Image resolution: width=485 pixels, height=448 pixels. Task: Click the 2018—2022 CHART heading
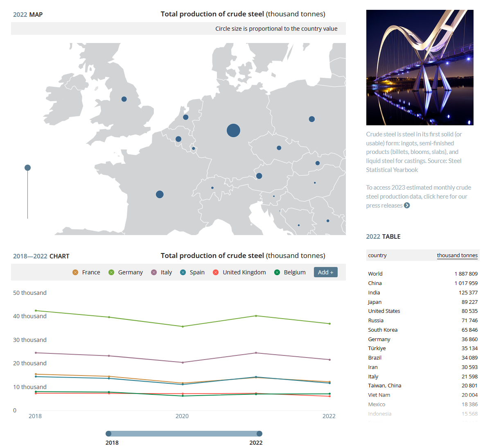(41, 256)
